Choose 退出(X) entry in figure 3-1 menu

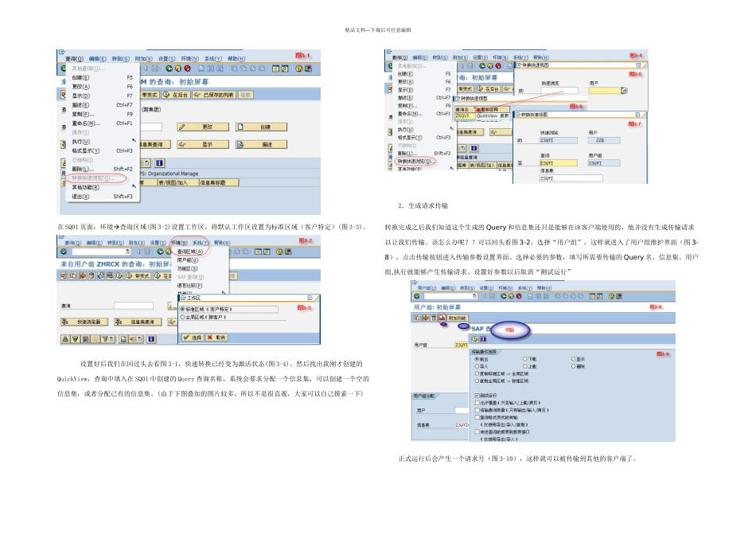click(x=102, y=197)
